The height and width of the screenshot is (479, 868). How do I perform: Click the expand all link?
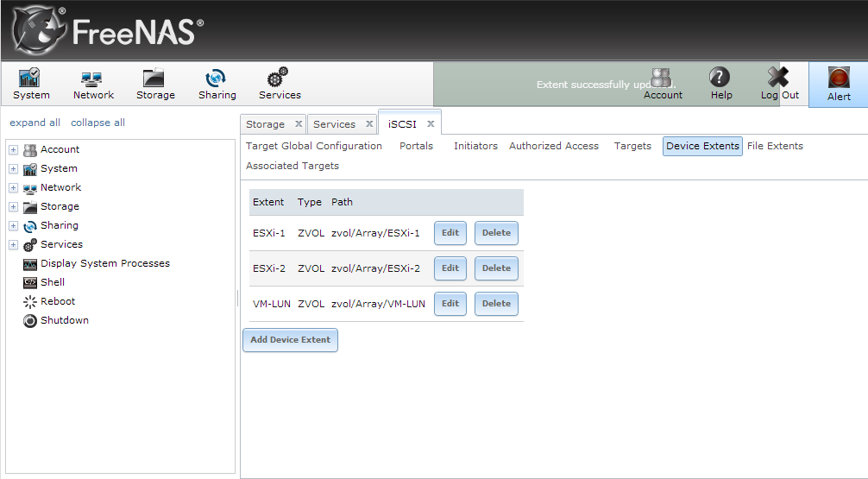pyautogui.click(x=35, y=123)
